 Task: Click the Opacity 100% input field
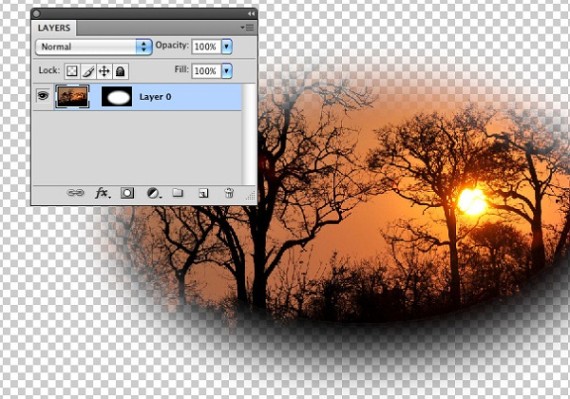pos(206,47)
